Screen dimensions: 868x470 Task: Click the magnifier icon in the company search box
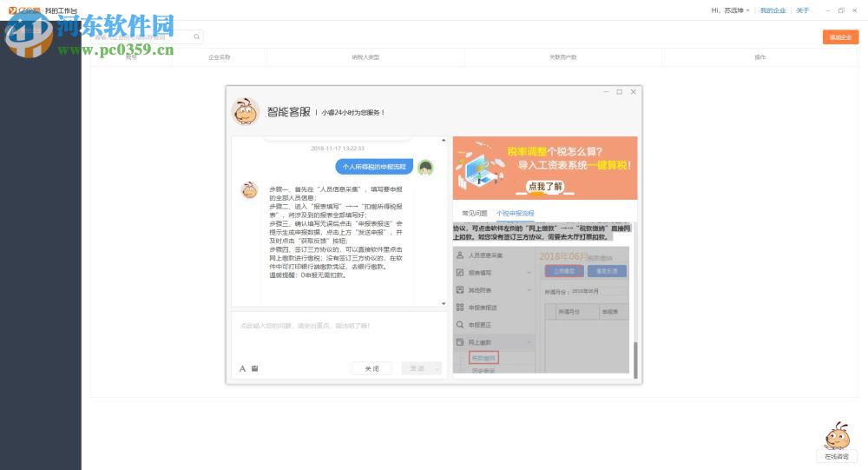click(x=196, y=36)
